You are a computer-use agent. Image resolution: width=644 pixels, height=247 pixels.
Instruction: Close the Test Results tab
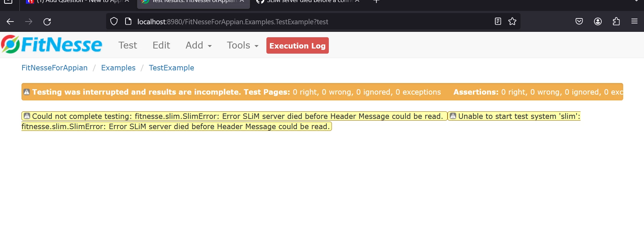point(242,1)
